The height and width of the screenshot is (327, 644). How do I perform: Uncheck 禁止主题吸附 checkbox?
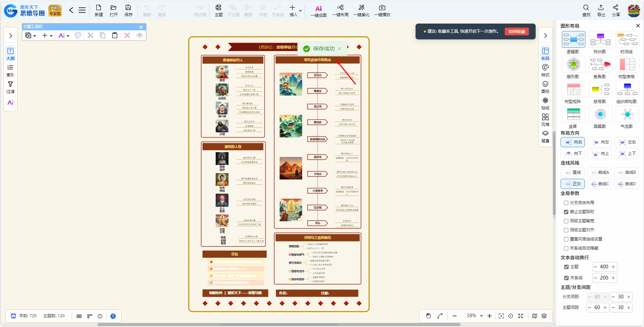point(566,212)
